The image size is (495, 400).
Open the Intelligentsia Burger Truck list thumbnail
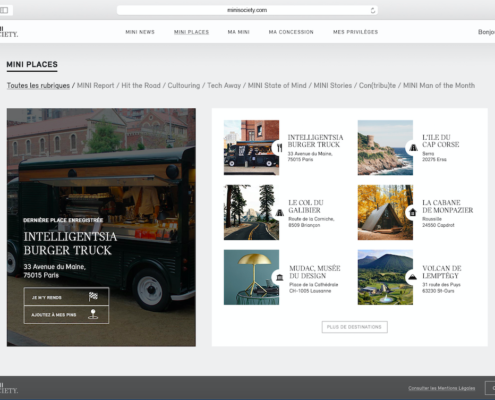(x=251, y=148)
